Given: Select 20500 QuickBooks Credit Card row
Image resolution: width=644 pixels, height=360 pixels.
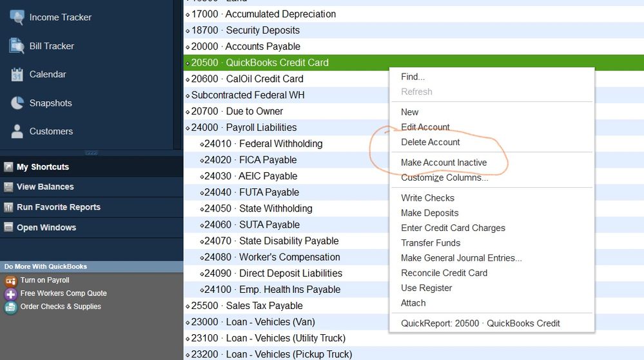Looking at the screenshot, I should (x=414, y=63).
